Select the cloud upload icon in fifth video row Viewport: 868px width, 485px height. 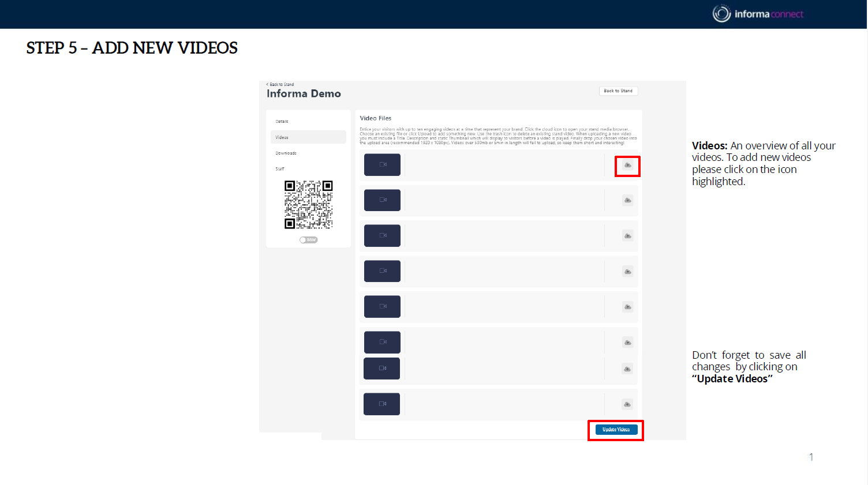point(627,307)
